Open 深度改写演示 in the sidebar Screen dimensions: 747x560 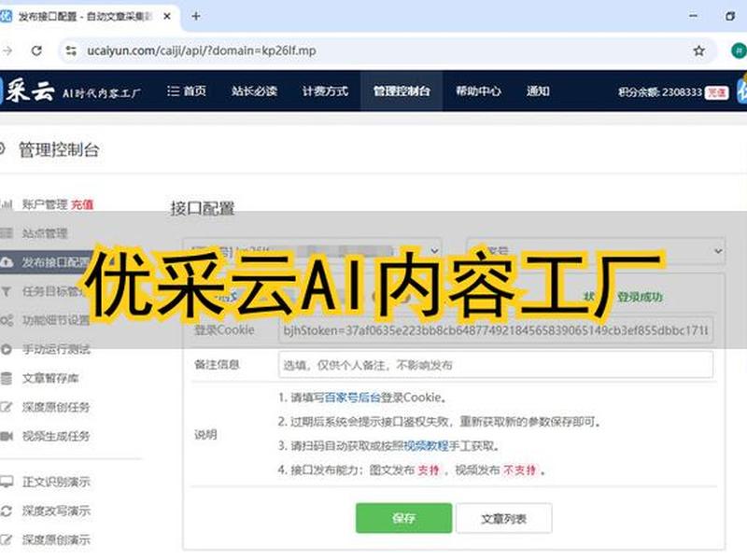coord(56,511)
